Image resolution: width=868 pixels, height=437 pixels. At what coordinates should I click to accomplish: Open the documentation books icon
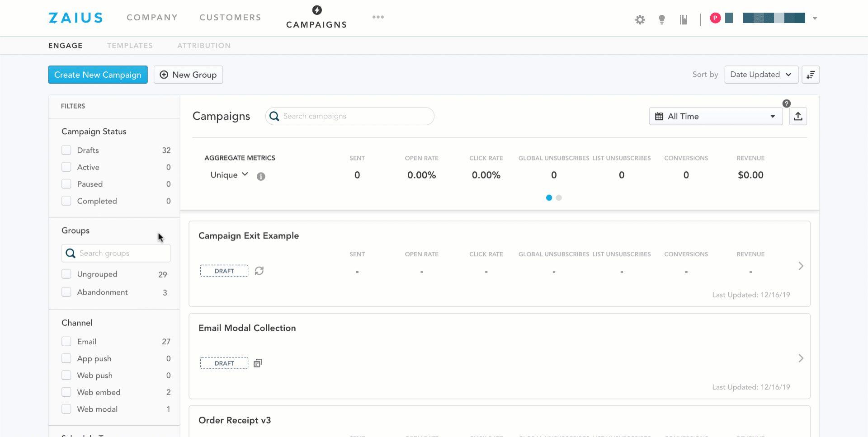[x=684, y=19]
